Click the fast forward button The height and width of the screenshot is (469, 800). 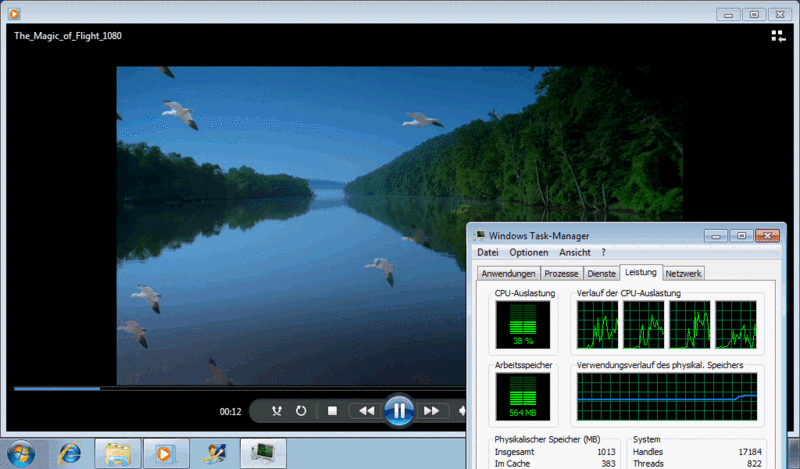point(432,411)
